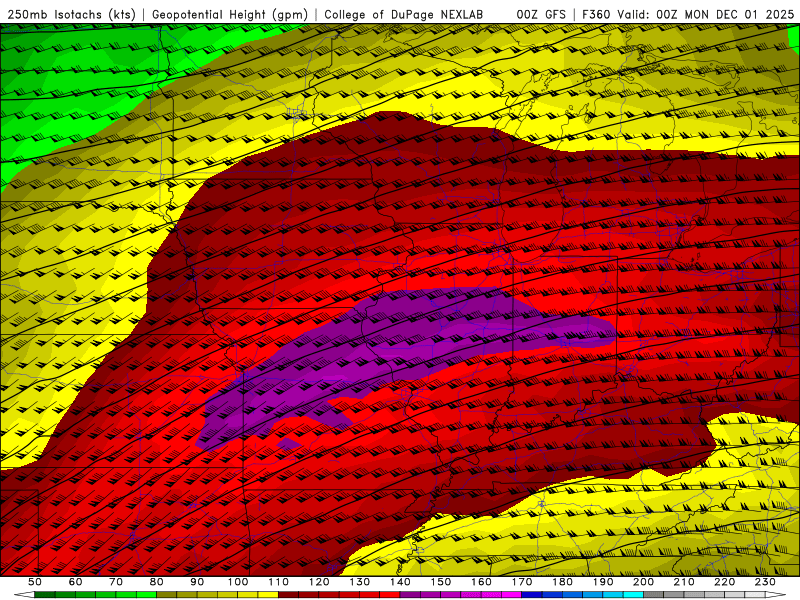Click the '110' legend value

pos(279,582)
